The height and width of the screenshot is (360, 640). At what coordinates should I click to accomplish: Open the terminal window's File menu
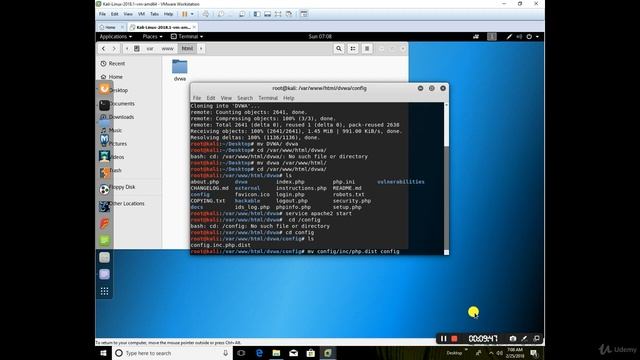[197, 98]
